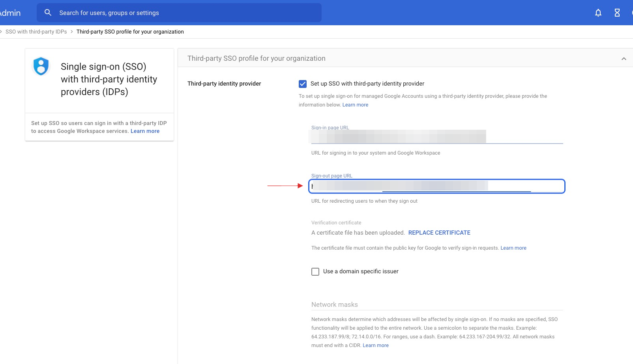Click the Admin logo text
Viewport: 633px width, 364px height.
pyautogui.click(x=10, y=13)
